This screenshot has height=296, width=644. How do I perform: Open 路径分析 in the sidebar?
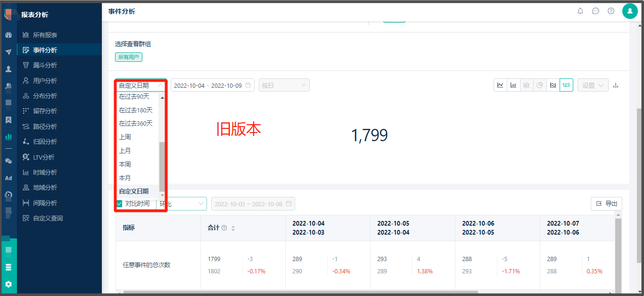[x=59, y=127]
